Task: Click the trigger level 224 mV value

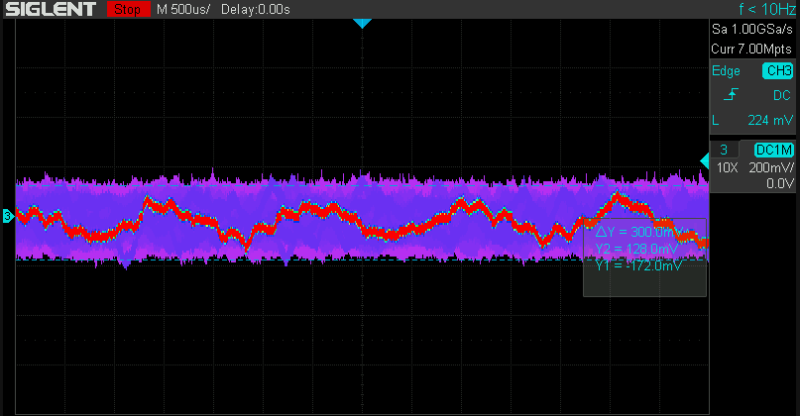Action: coord(770,120)
